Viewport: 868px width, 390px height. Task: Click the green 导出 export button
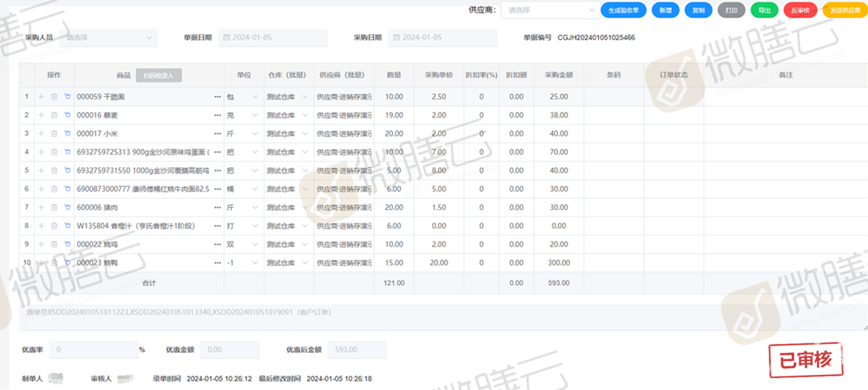pyautogui.click(x=761, y=10)
